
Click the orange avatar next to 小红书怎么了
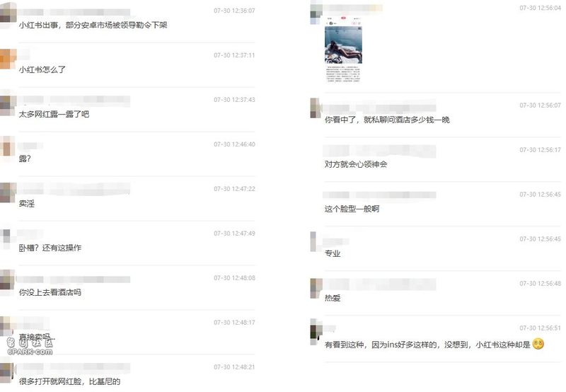click(x=8, y=59)
